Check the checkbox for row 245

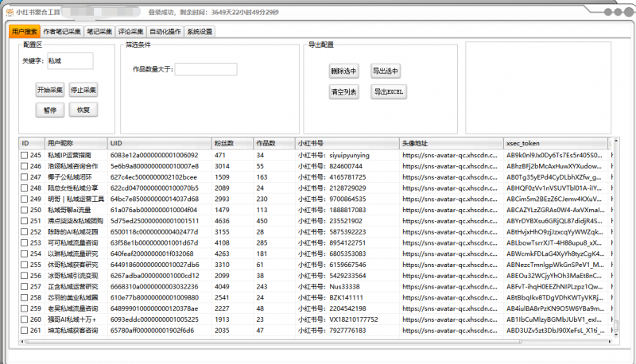tap(25, 155)
